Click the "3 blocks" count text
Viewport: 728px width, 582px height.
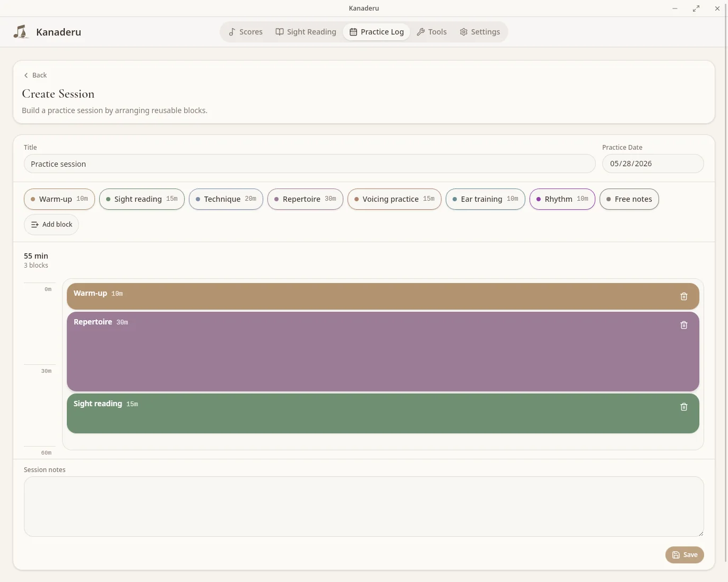point(36,266)
